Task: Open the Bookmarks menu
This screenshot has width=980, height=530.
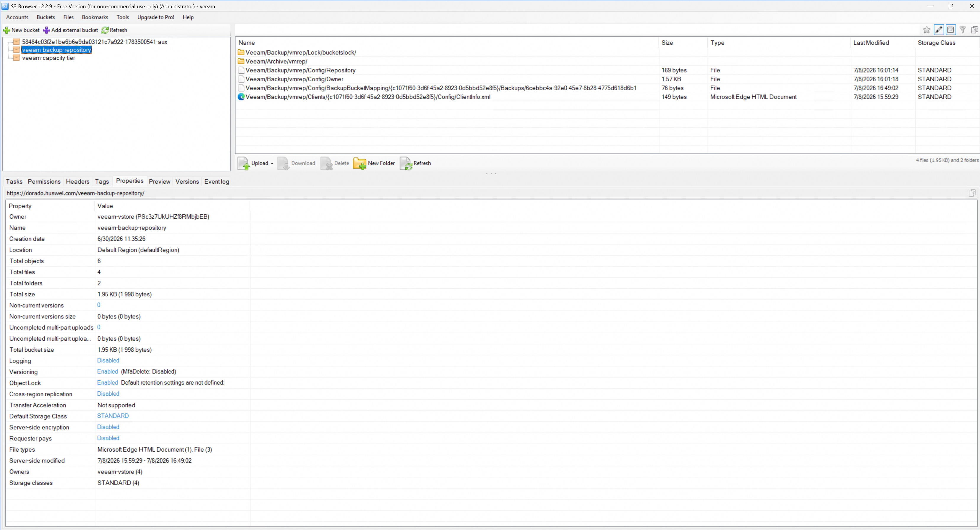Action: (95, 17)
